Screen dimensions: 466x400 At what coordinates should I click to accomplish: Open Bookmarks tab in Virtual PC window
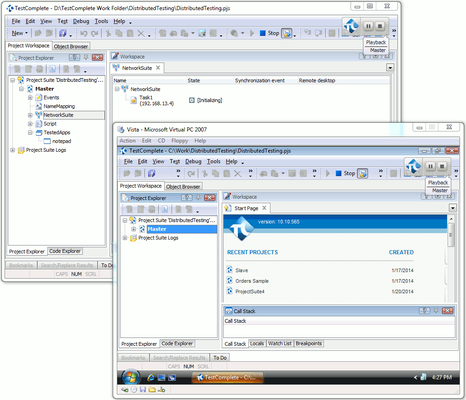tap(133, 358)
